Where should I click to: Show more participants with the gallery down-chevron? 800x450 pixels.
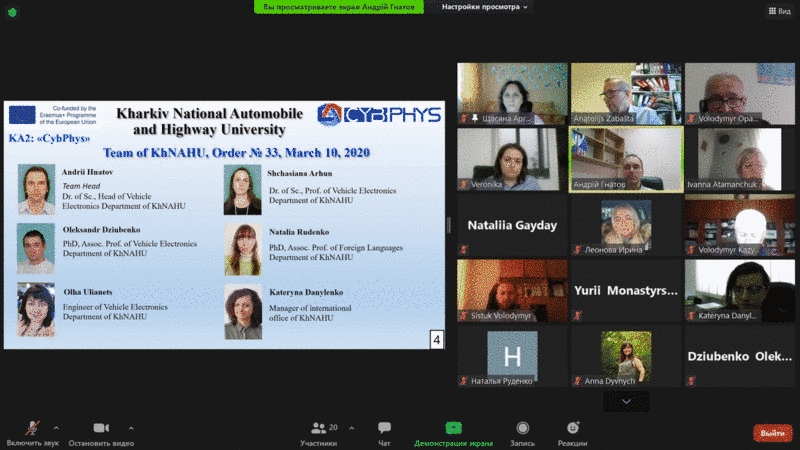(x=627, y=401)
